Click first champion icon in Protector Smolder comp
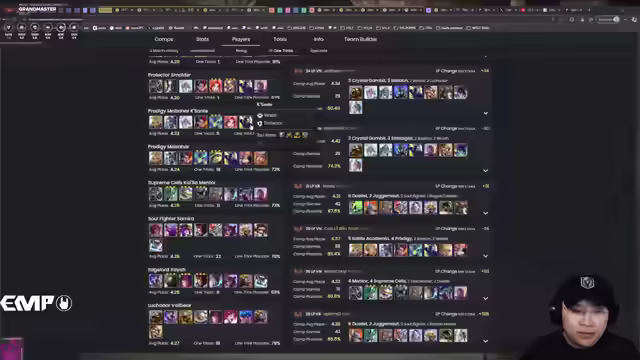 [156, 86]
